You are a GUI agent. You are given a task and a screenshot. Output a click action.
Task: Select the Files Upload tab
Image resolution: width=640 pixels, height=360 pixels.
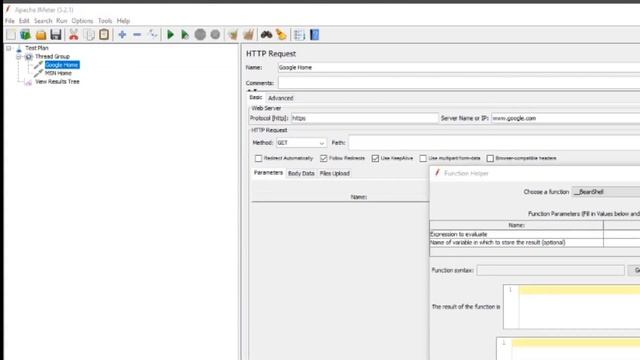[x=335, y=173]
